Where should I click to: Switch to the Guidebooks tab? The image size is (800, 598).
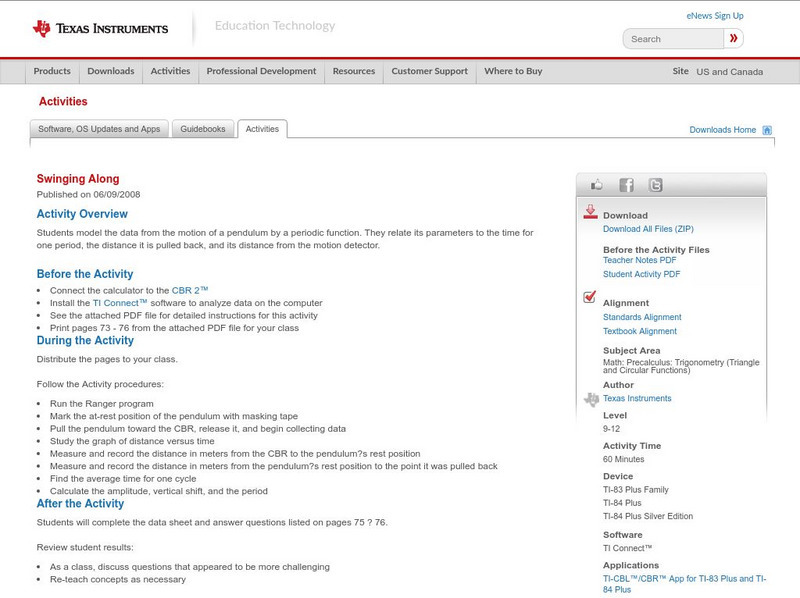point(203,129)
